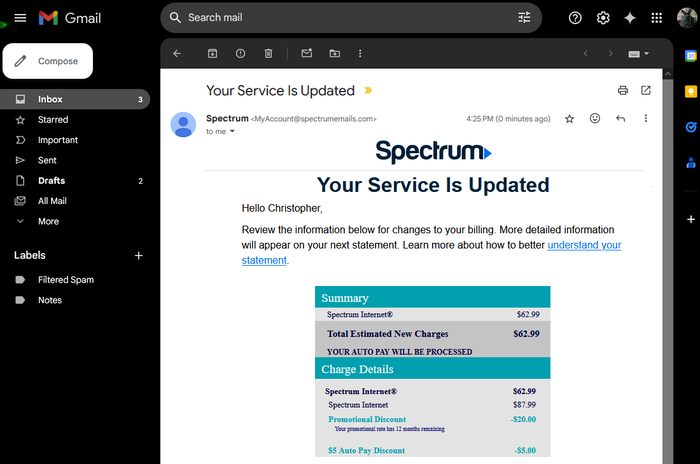The image size is (700, 464).
Task: Open the Support help icon
Action: coord(575,18)
